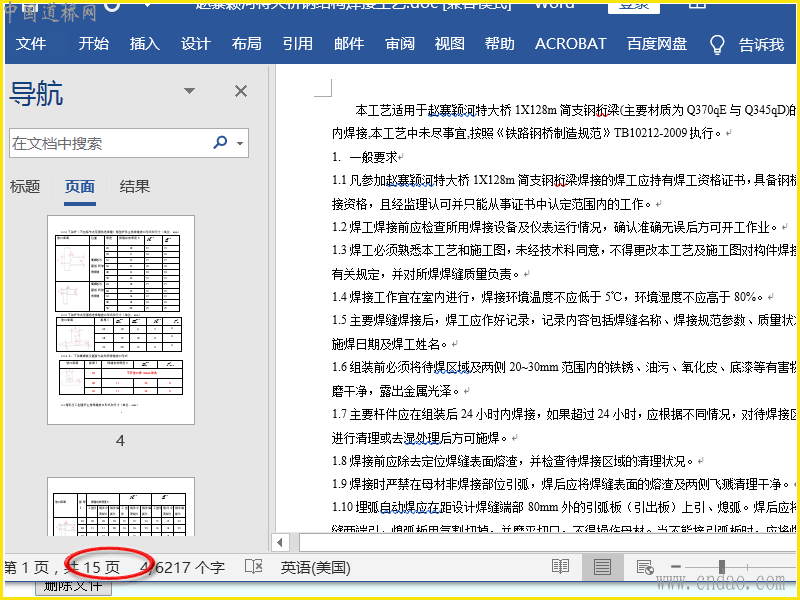Switch to Print Layout view icon
This screenshot has height=600, width=800.
602,566
